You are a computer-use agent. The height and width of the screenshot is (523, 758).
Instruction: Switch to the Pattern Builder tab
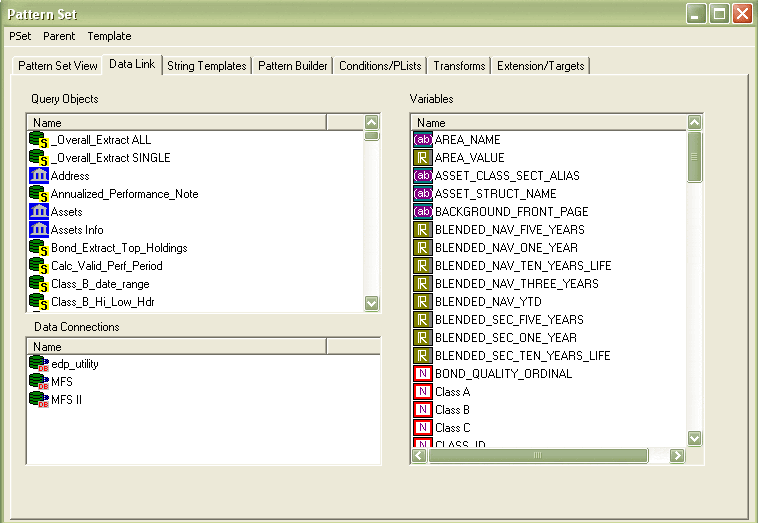point(292,66)
